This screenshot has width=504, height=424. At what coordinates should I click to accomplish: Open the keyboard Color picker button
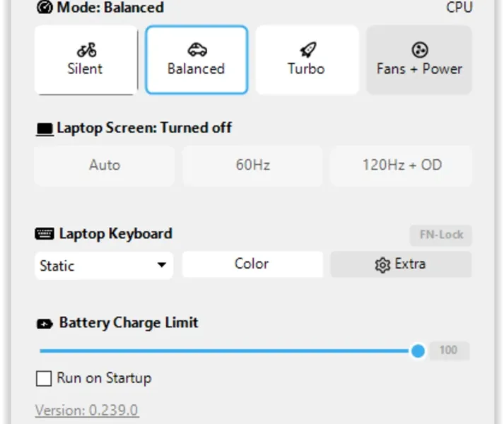point(252,264)
